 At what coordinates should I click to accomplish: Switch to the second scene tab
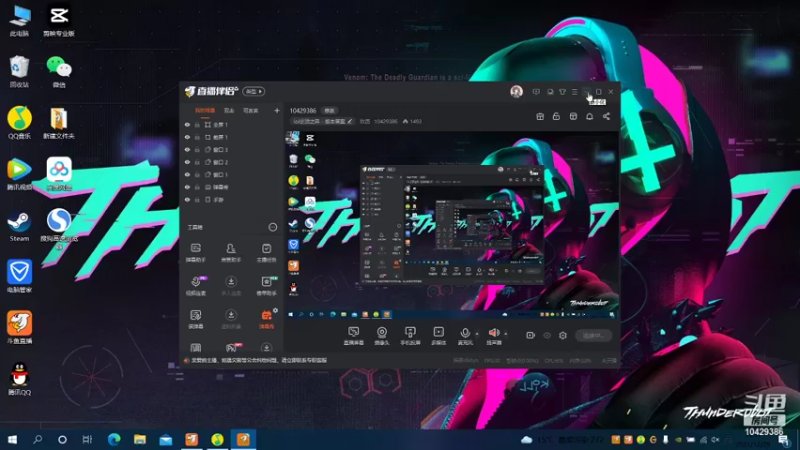tap(229, 111)
